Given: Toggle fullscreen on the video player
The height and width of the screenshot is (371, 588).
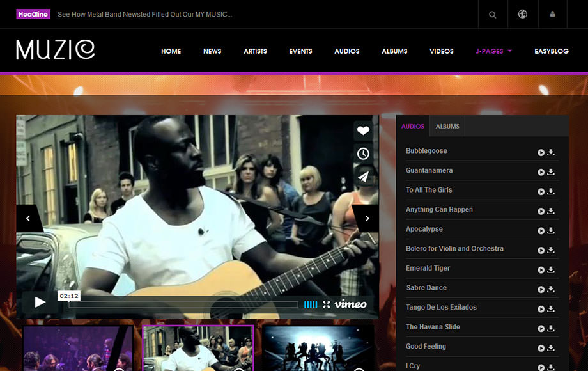Looking at the screenshot, I should click(327, 304).
